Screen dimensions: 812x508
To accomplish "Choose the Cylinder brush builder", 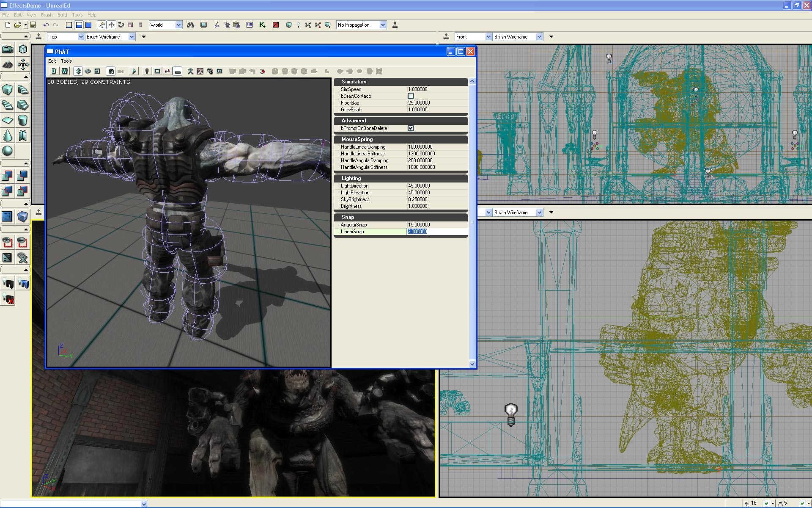I will click(x=23, y=120).
